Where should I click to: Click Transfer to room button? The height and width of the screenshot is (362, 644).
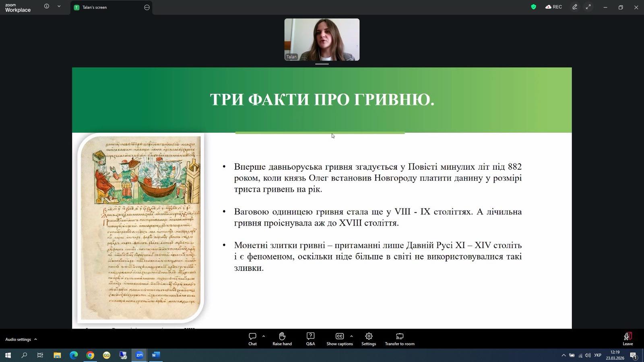click(399, 339)
